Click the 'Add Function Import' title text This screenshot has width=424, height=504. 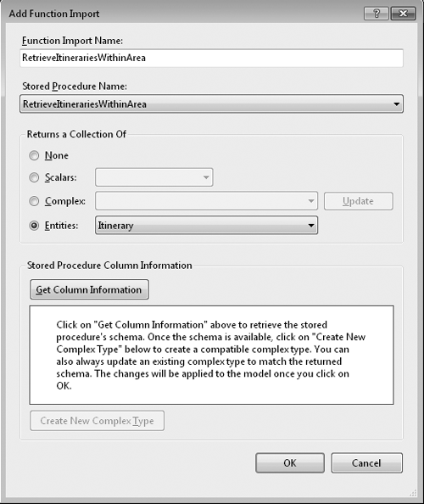(x=54, y=14)
